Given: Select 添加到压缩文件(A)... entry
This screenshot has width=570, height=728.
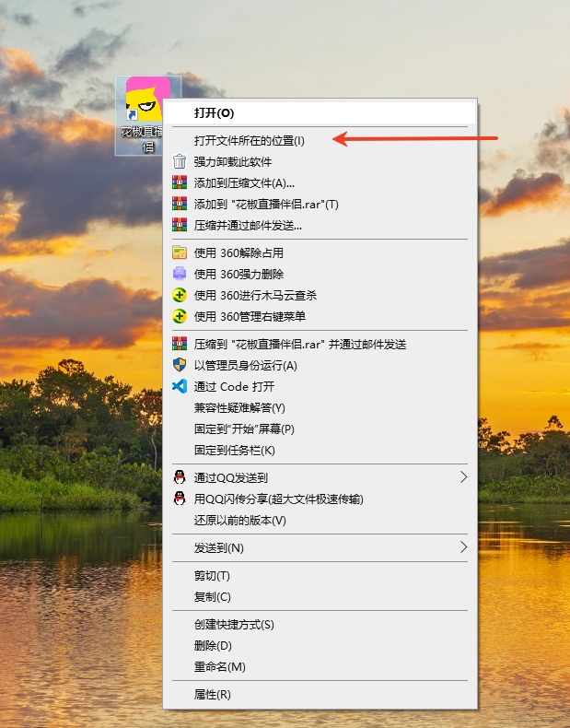Looking at the screenshot, I should (320, 183).
